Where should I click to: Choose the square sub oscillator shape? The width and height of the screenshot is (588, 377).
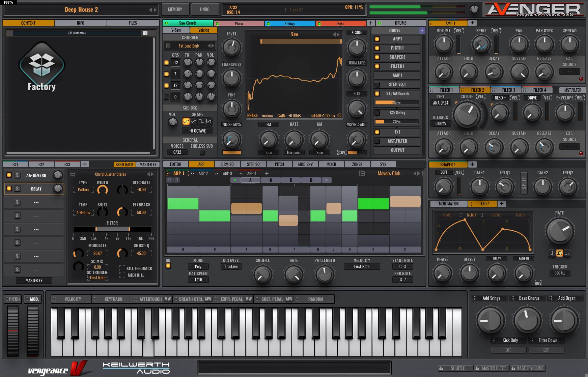(x=201, y=121)
